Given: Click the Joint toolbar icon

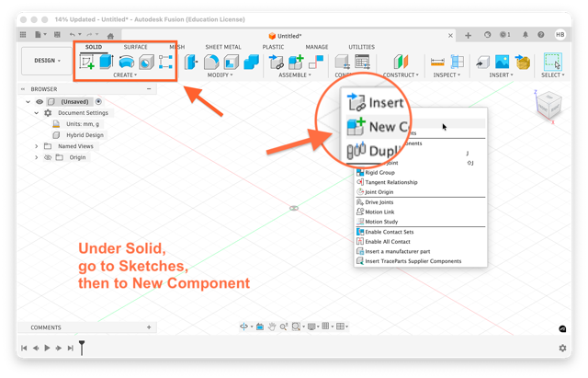Looking at the screenshot, I should coord(316,62).
